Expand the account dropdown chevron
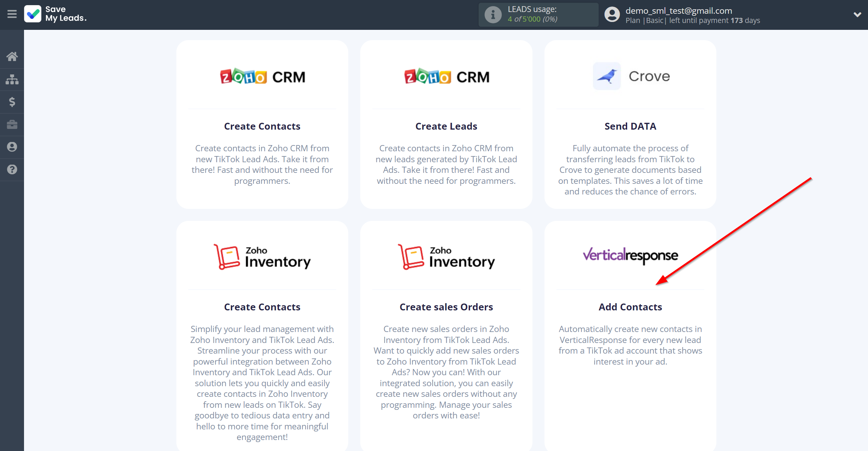Image resolution: width=868 pixels, height=451 pixels. [x=857, y=15]
